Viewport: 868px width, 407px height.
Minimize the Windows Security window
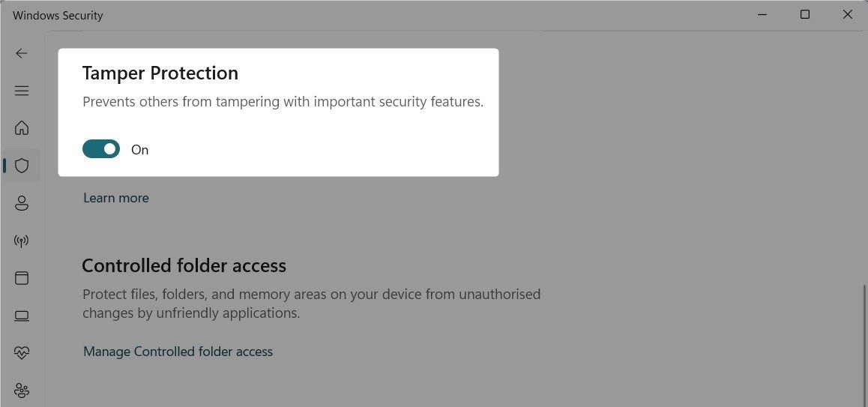(x=762, y=15)
